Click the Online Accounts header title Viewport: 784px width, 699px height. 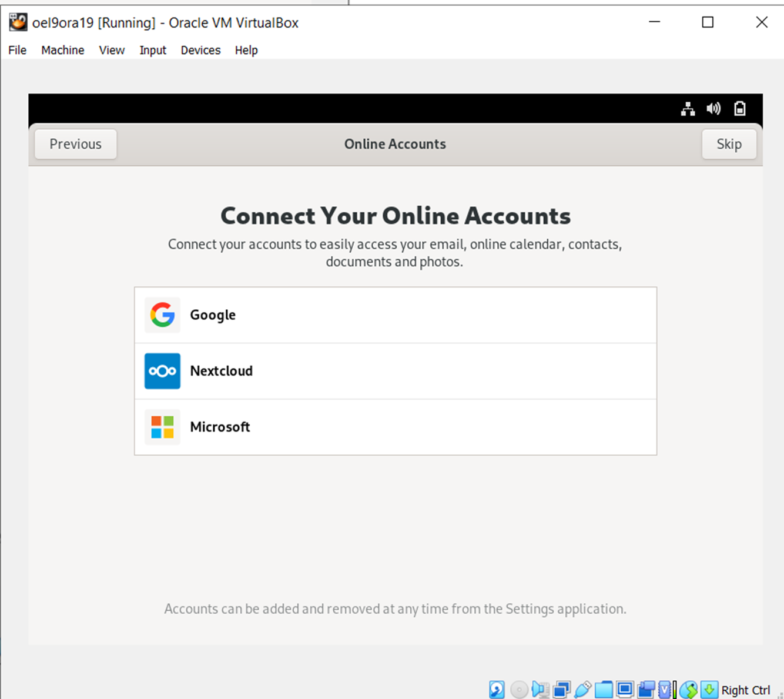pyautogui.click(x=395, y=144)
